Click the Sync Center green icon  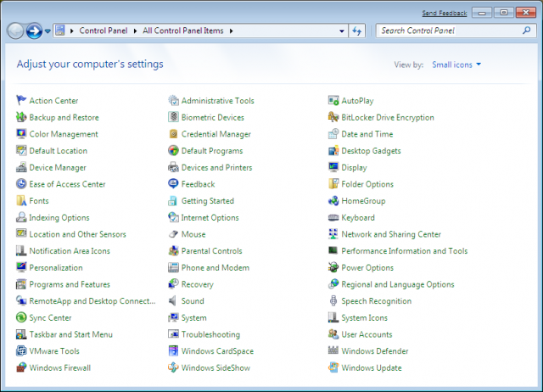tap(21, 317)
